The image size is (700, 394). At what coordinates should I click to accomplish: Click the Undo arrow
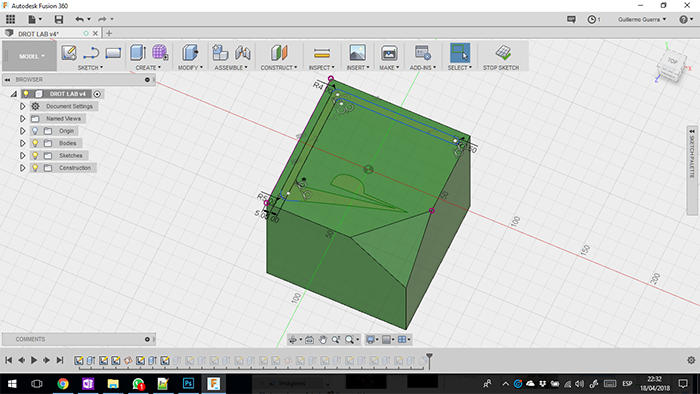[x=79, y=19]
